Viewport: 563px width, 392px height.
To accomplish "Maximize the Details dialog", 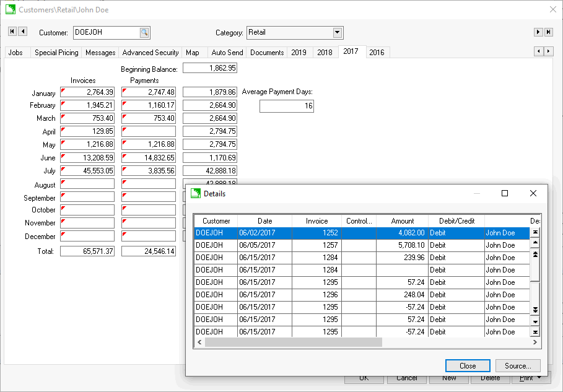I will pyautogui.click(x=504, y=194).
